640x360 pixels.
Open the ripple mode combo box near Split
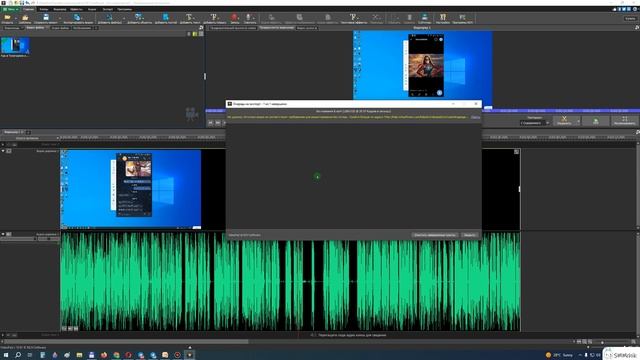(534, 123)
